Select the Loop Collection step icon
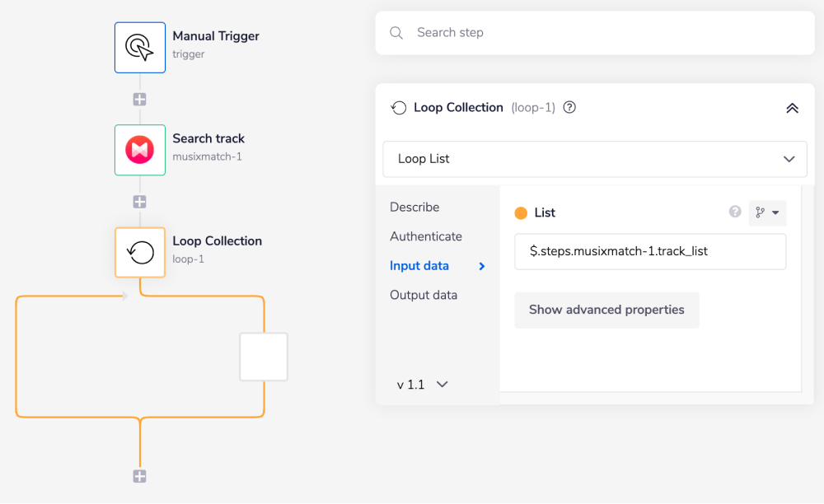The height and width of the screenshot is (504, 824). [x=140, y=252]
